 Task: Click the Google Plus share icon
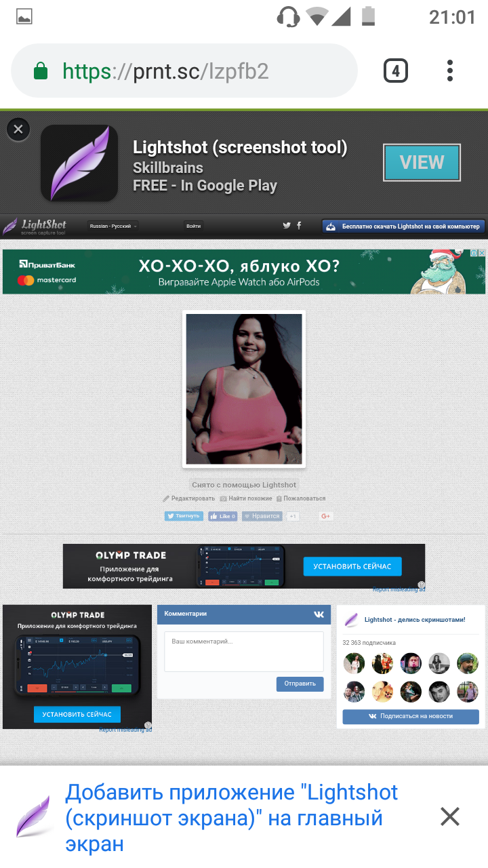(x=326, y=516)
